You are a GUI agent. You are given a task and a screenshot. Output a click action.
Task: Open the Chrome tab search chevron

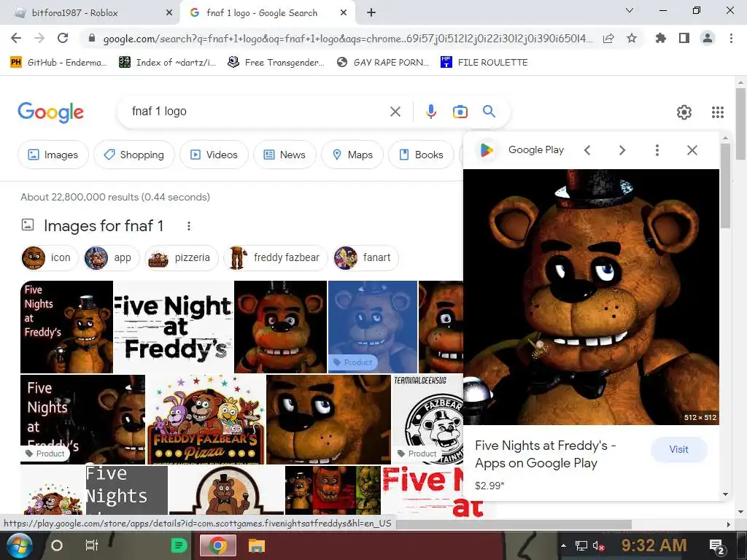[630, 10]
